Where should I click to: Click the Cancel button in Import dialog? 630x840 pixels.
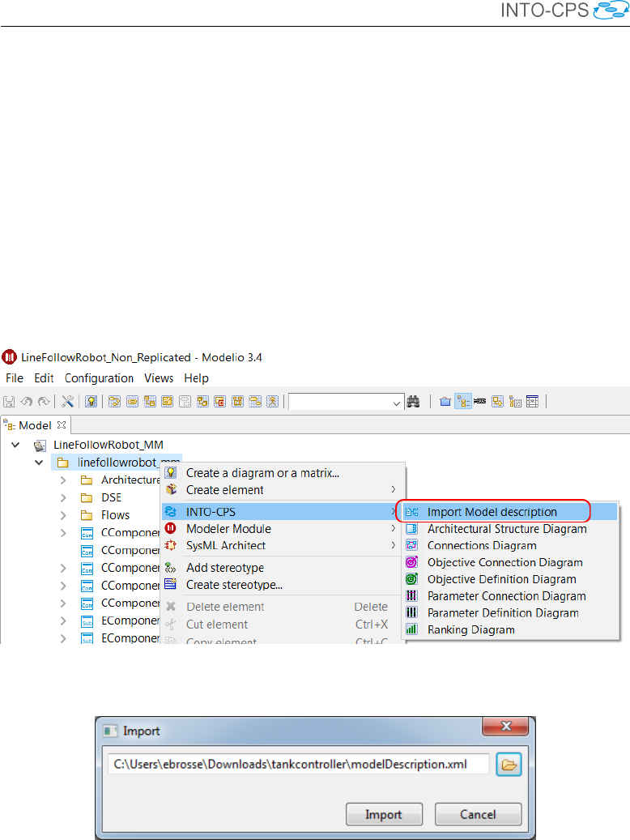478,814
